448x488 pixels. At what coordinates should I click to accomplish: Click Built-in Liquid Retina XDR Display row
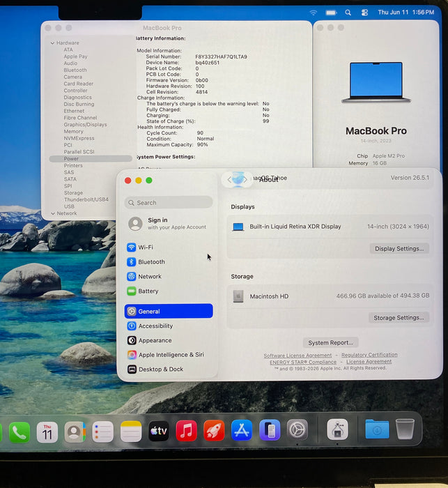click(x=330, y=227)
